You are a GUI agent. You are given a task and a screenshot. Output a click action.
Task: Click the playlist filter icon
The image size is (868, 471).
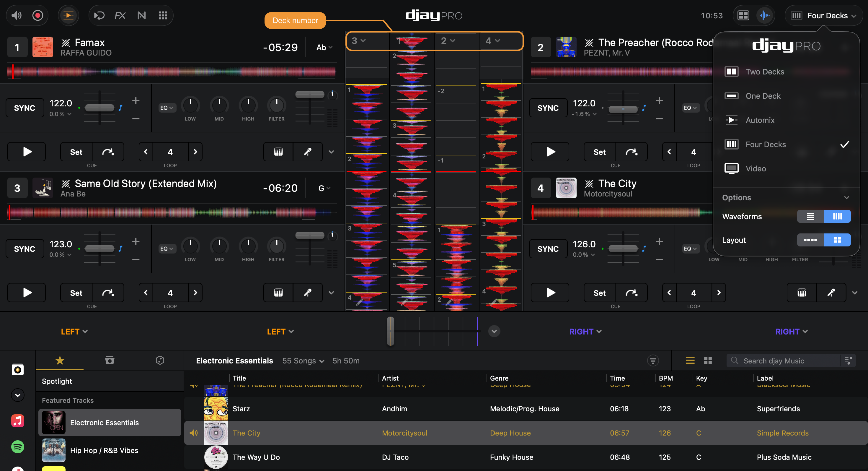point(653,360)
